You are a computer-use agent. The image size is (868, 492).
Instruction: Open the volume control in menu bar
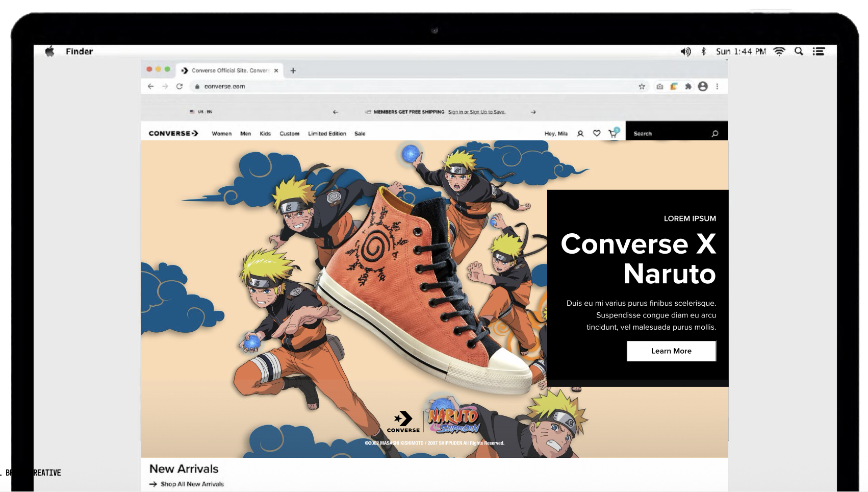pos(685,52)
